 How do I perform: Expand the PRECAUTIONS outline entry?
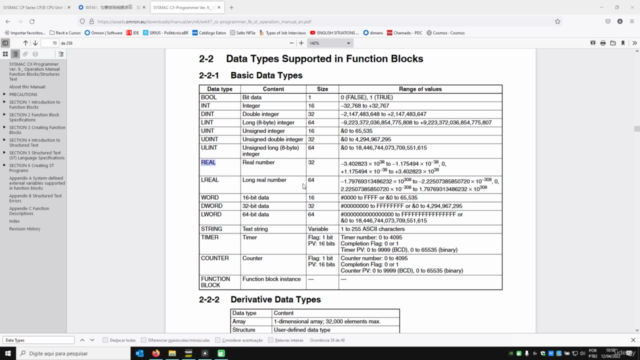[4, 94]
